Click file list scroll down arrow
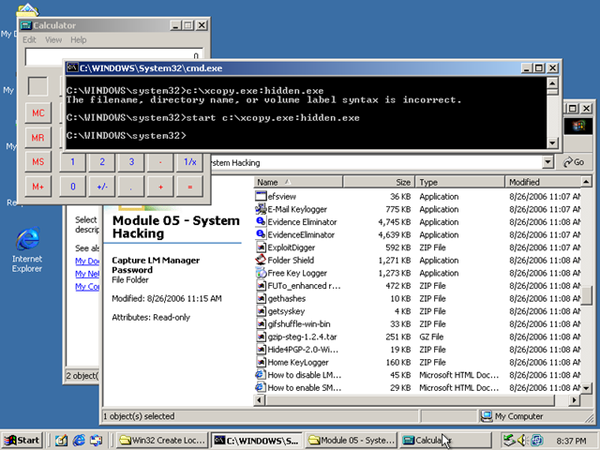 tap(586, 388)
